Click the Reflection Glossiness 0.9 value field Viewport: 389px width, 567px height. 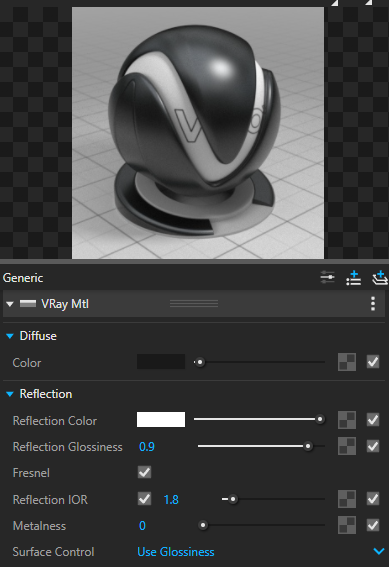(147, 447)
